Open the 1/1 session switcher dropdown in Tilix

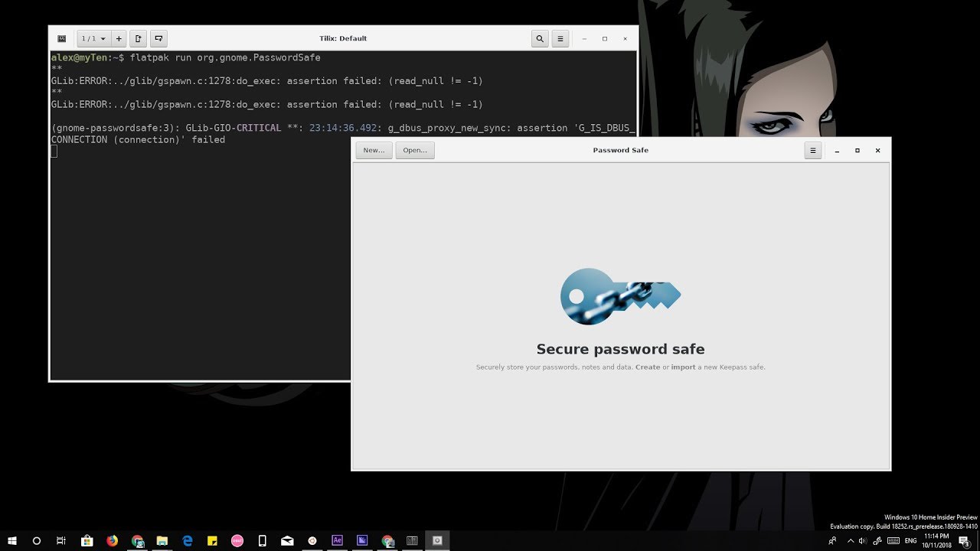click(93, 38)
